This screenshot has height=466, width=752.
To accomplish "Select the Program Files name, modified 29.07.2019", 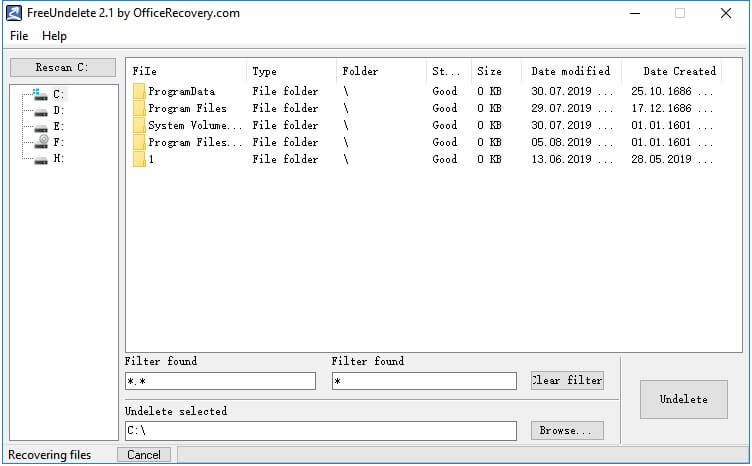I will click(187, 108).
